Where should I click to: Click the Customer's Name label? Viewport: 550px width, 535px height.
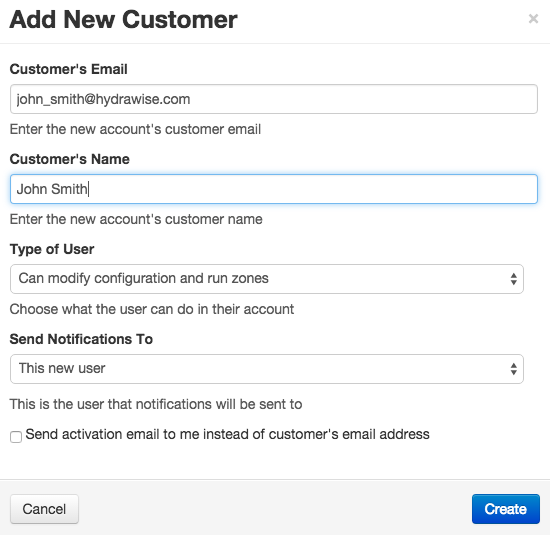tap(69, 159)
